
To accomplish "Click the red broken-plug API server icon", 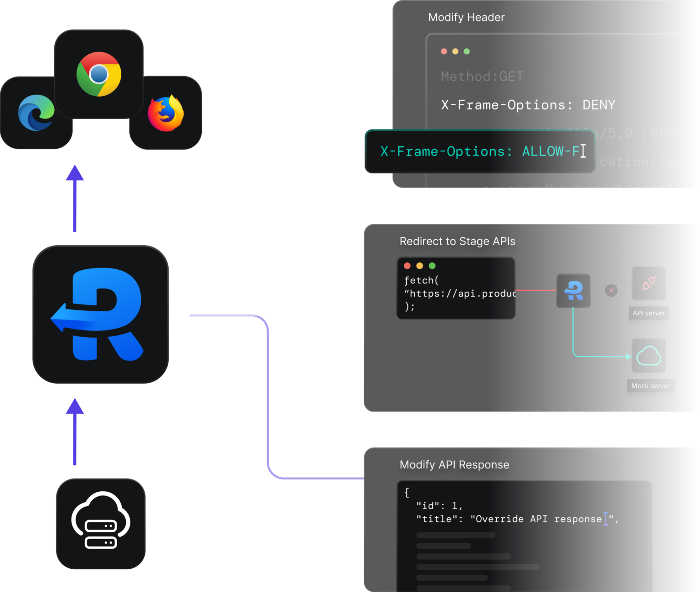I will [649, 283].
